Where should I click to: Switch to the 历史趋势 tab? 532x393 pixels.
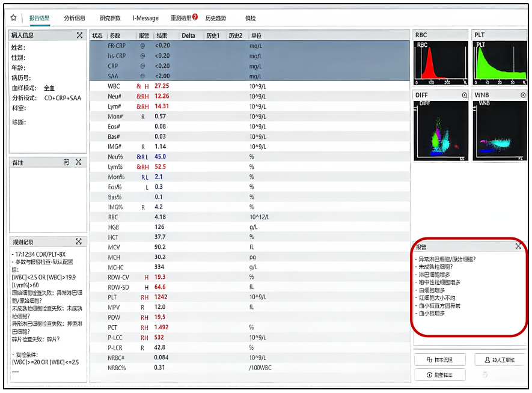[215, 18]
